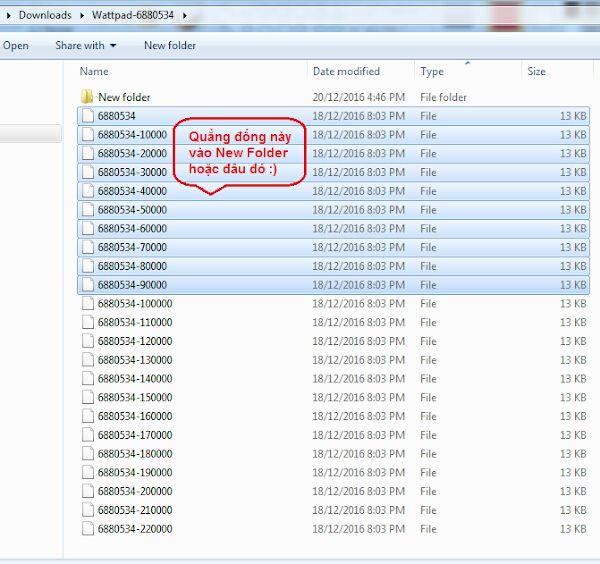The height and width of the screenshot is (564, 600).
Task: Sort by the Size column header
Action: coord(537,71)
